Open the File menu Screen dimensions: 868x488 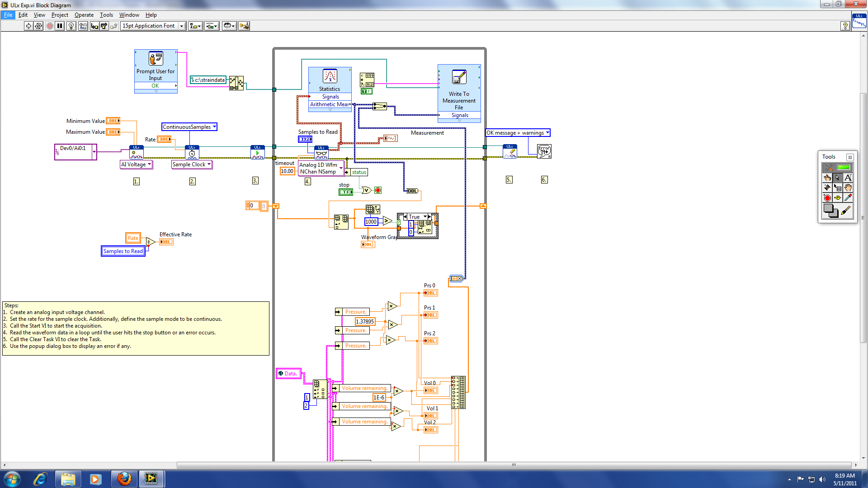click(8, 15)
